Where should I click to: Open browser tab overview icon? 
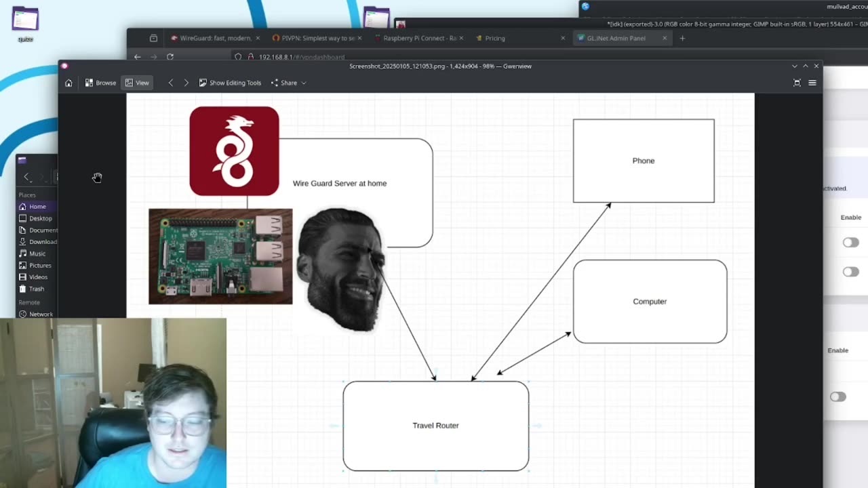pyautogui.click(x=153, y=38)
